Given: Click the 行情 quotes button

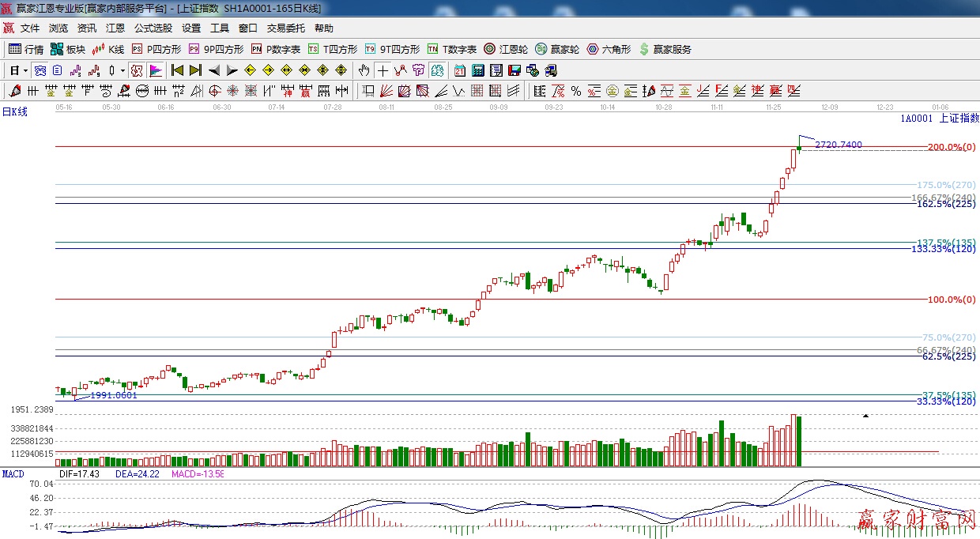Looking at the screenshot, I should pyautogui.click(x=26, y=49).
